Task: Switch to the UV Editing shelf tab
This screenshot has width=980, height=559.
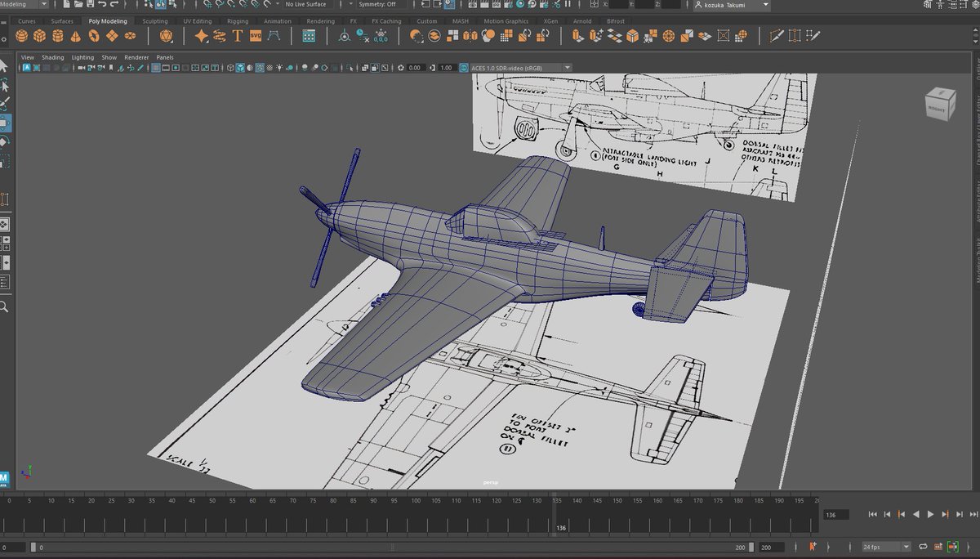Action: (x=197, y=21)
